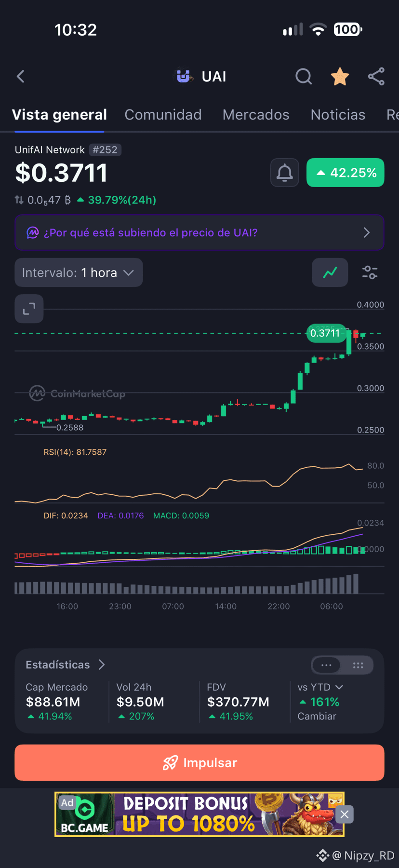Image resolution: width=399 pixels, height=868 pixels.
Task: Tap the battery 100 status indicator
Action: [347, 30]
